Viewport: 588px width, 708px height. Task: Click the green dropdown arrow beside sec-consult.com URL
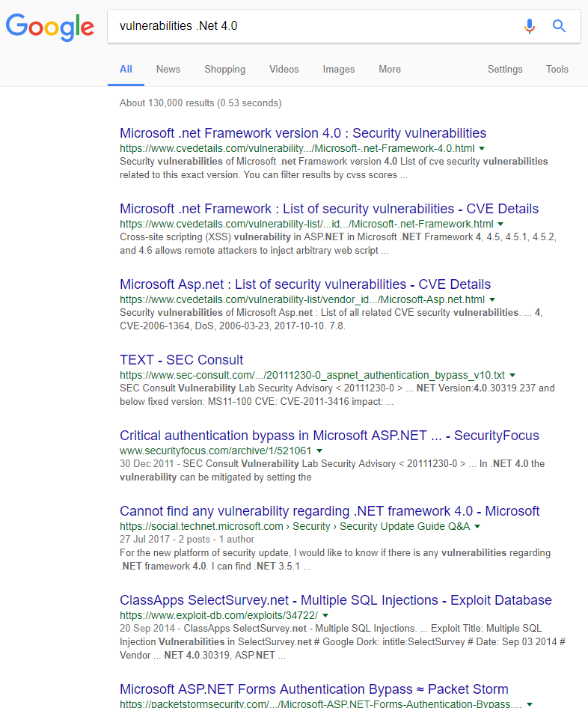point(513,375)
